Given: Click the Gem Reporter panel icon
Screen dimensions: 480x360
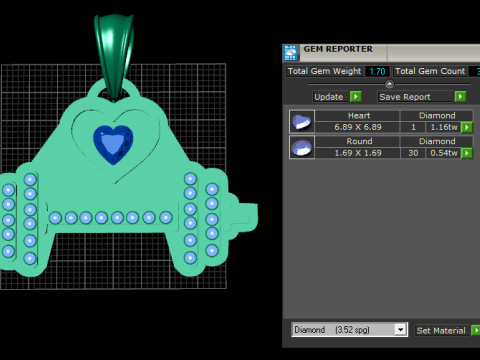Looking at the screenshot, I should click(x=290, y=53).
